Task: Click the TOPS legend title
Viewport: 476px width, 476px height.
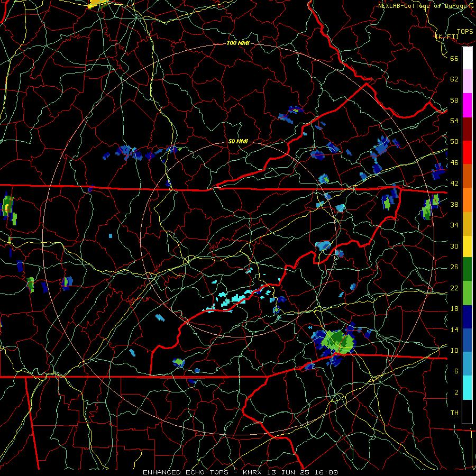Action: [465, 32]
